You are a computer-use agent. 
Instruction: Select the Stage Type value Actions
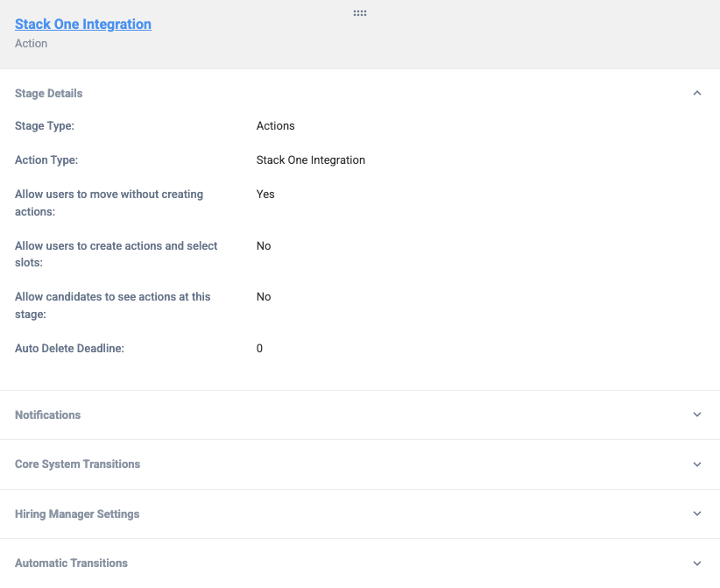(x=275, y=126)
